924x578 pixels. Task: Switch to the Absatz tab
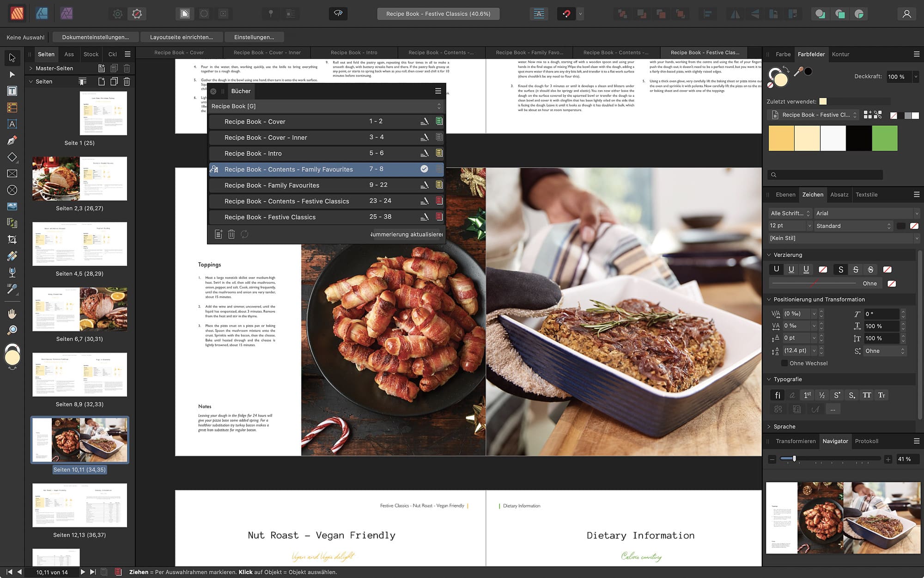[x=839, y=195]
